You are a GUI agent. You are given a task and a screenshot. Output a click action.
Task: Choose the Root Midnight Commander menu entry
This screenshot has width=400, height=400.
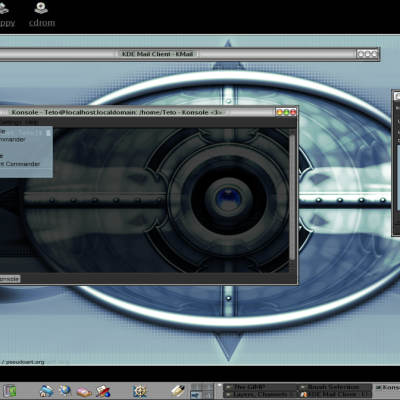(x=26, y=164)
